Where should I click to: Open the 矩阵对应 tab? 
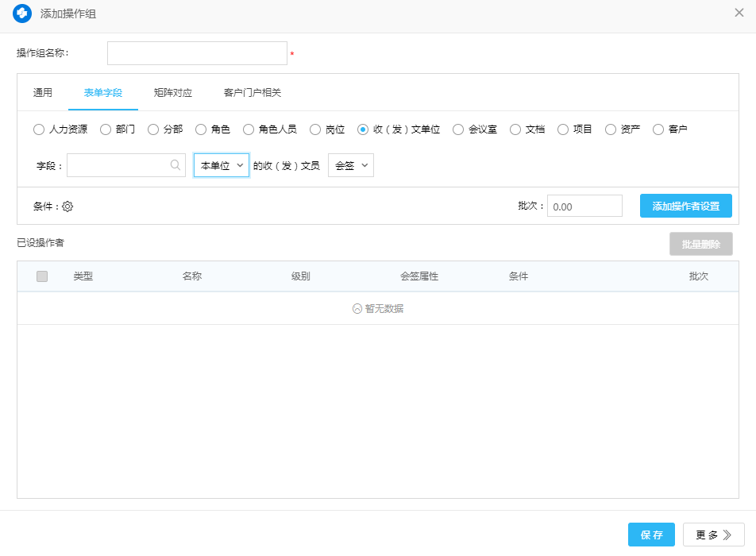[x=173, y=93]
